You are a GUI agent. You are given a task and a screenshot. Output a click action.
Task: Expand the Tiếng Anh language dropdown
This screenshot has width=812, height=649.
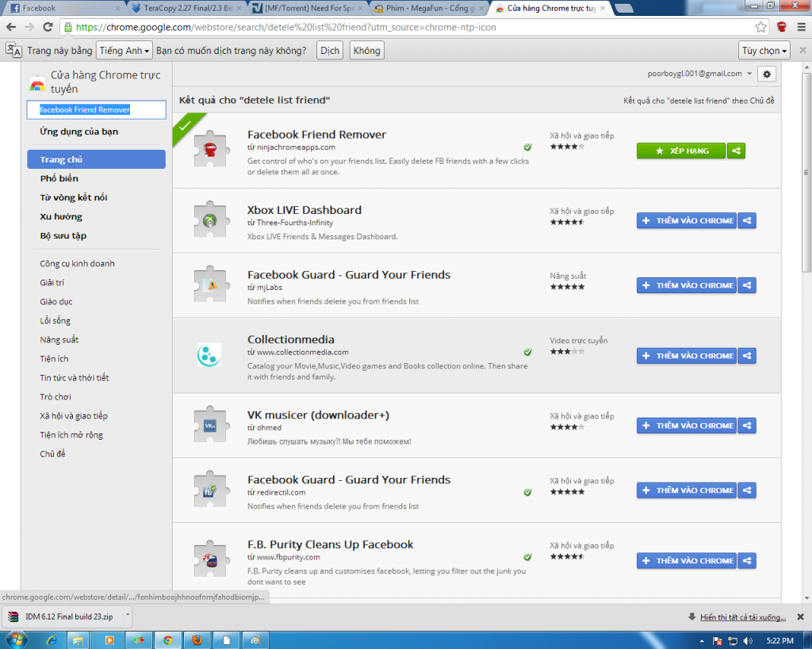point(124,50)
